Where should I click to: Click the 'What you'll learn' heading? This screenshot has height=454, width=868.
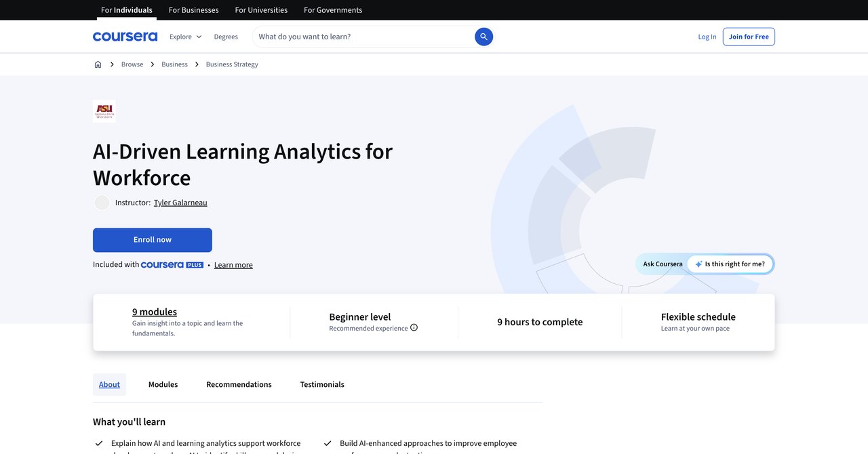(129, 421)
